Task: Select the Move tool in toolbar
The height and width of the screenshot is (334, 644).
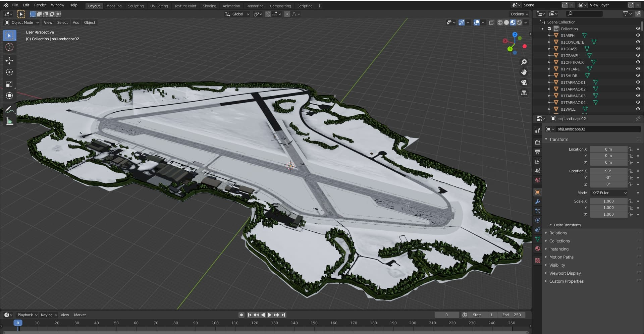Action: coord(9,60)
